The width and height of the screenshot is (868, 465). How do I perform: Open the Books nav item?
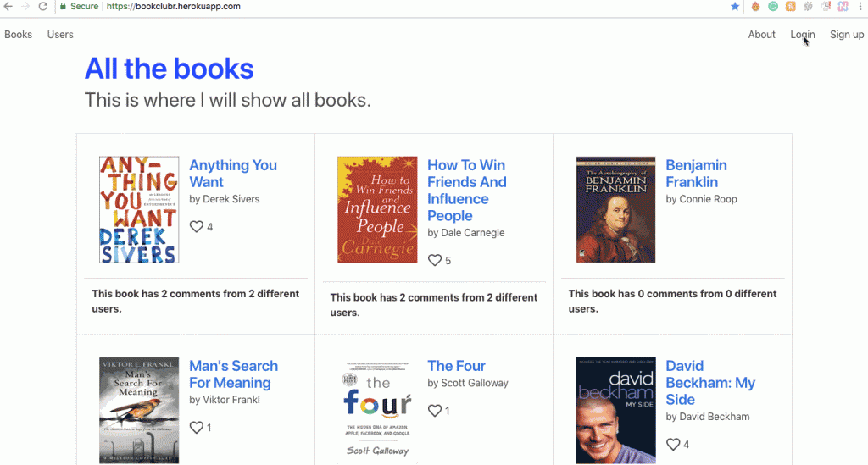pyautogui.click(x=19, y=35)
